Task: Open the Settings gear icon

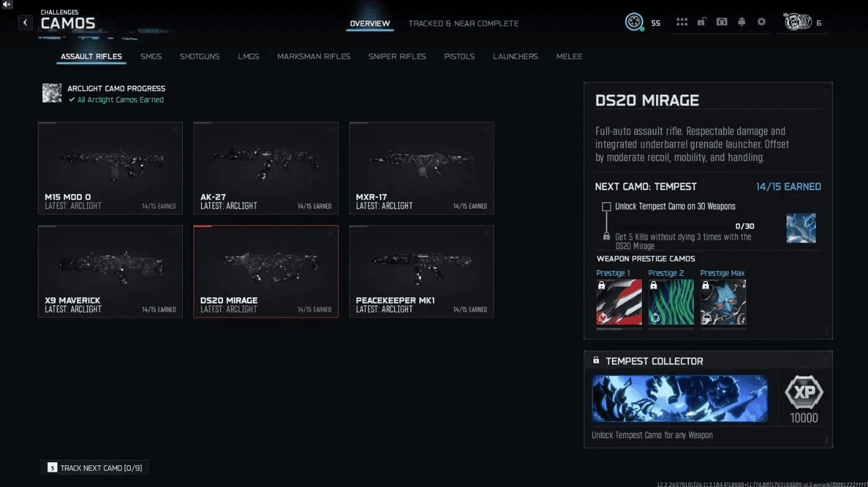Action: (761, 22)
